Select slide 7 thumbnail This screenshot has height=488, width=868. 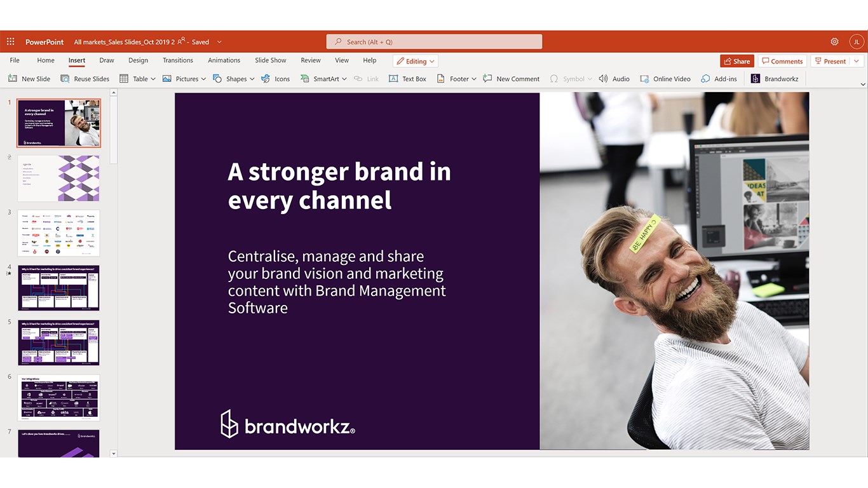(58, 444)
